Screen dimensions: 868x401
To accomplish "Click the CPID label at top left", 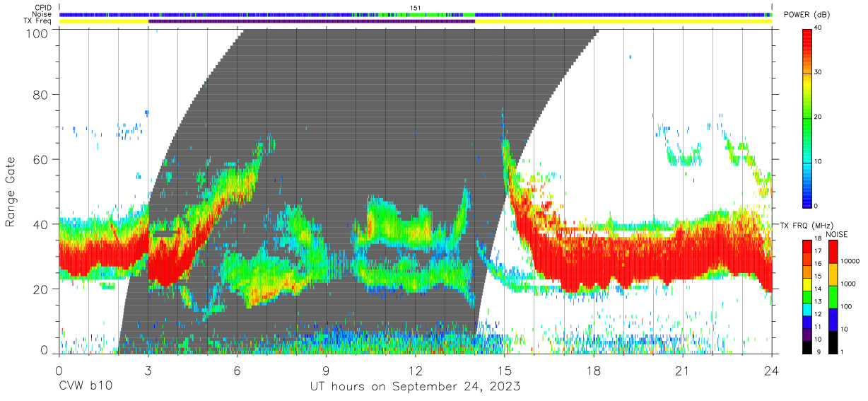I will [42, 8].
